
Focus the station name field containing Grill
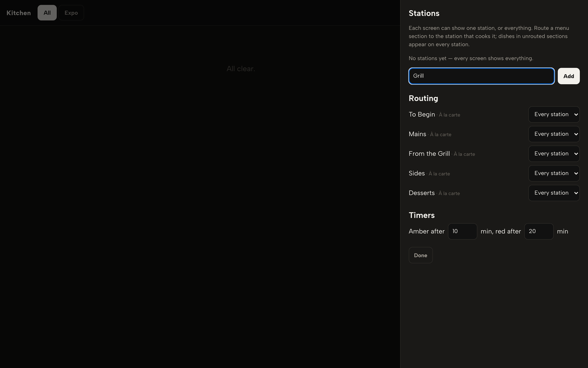point(481,76)
